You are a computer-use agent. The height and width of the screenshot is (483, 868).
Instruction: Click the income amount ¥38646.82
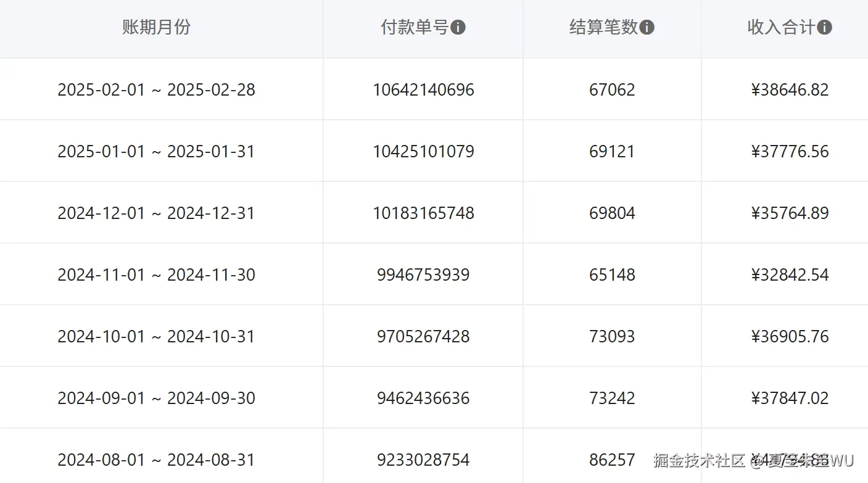790,89
